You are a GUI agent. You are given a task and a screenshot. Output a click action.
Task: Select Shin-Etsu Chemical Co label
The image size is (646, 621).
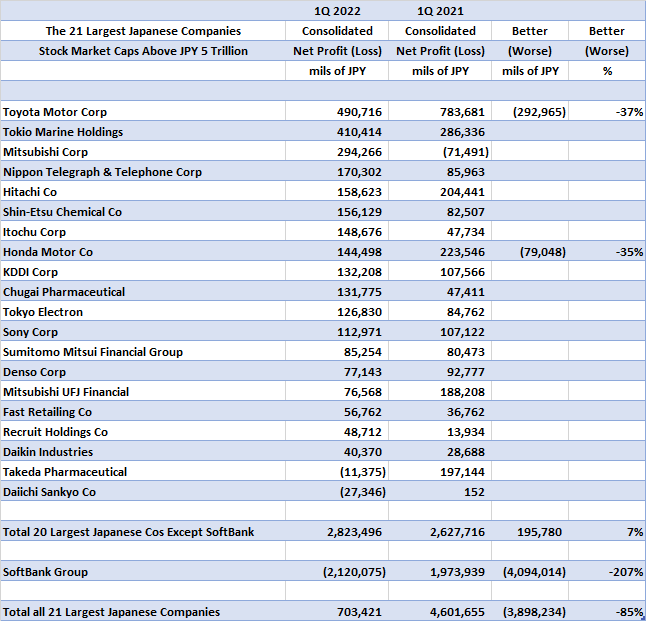pos(63,212)
